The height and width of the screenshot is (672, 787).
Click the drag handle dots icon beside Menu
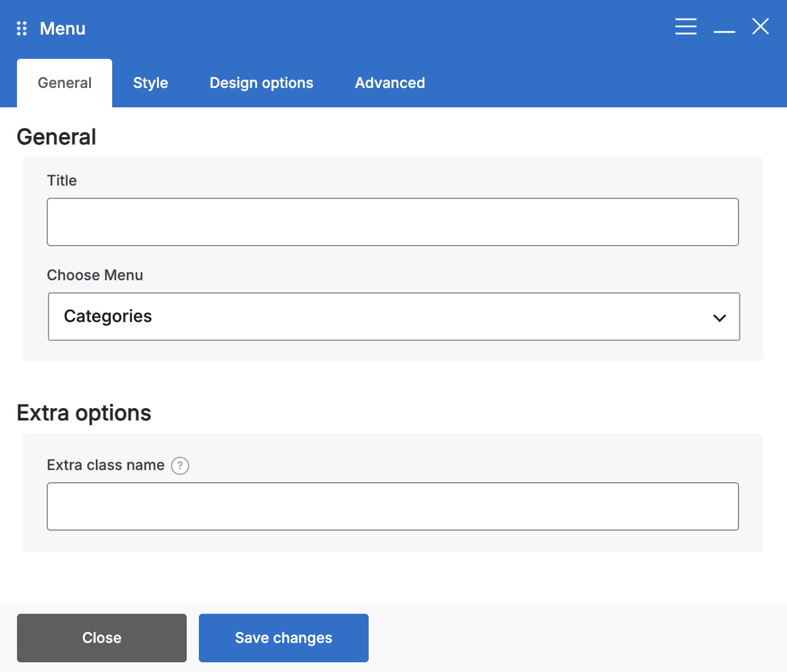coord(22,29)
